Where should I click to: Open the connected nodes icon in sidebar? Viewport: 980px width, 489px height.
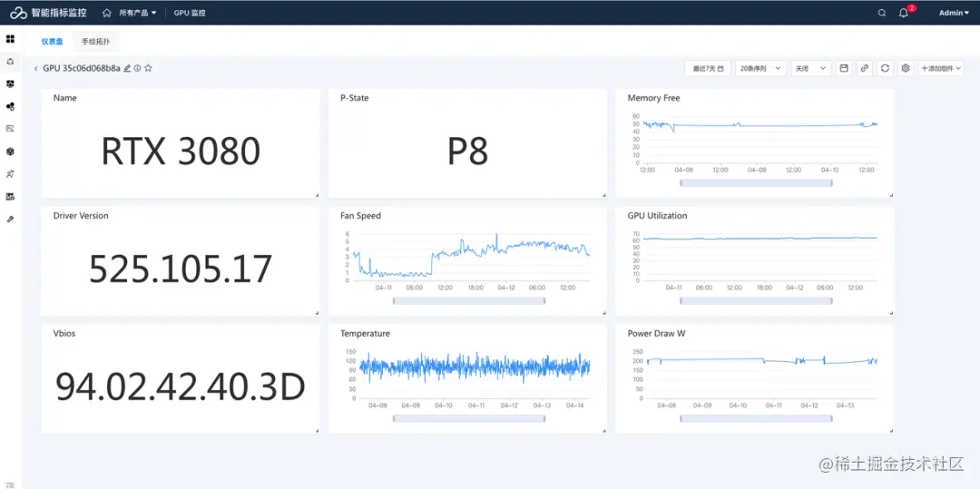10,107
